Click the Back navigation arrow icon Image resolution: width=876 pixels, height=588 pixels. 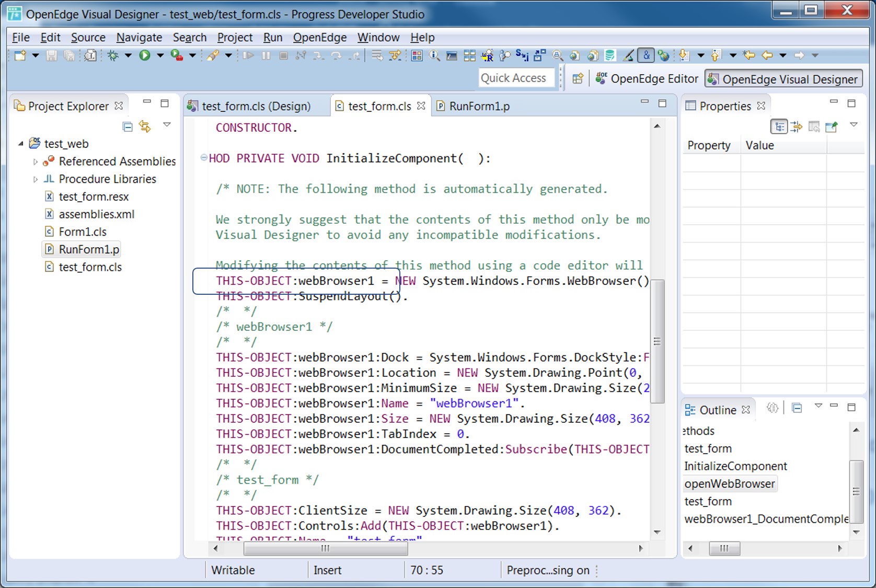pos(767,55)
